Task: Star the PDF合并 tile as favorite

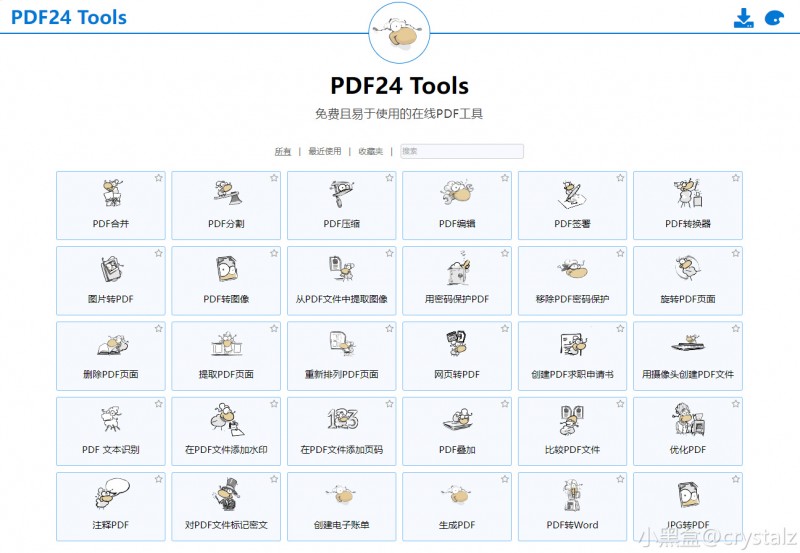Action: [159, 178]
